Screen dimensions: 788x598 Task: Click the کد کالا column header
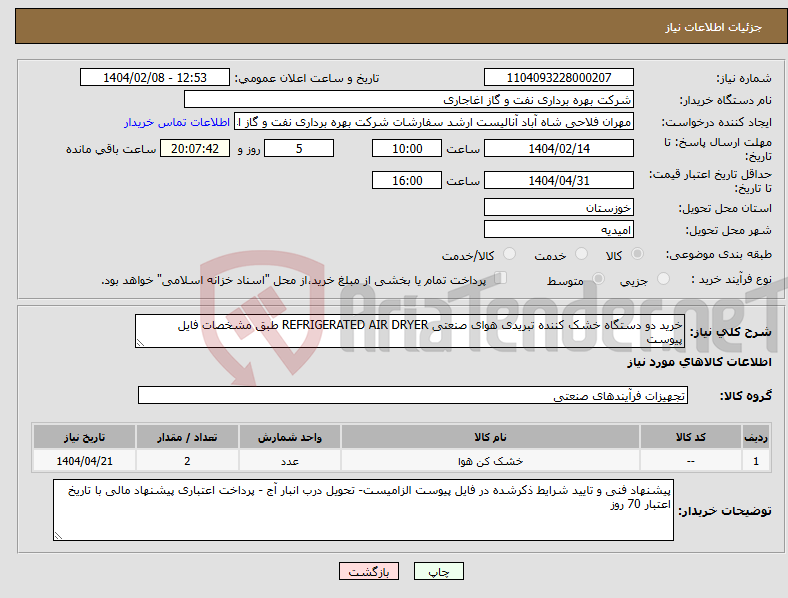[x=691, y=437]
